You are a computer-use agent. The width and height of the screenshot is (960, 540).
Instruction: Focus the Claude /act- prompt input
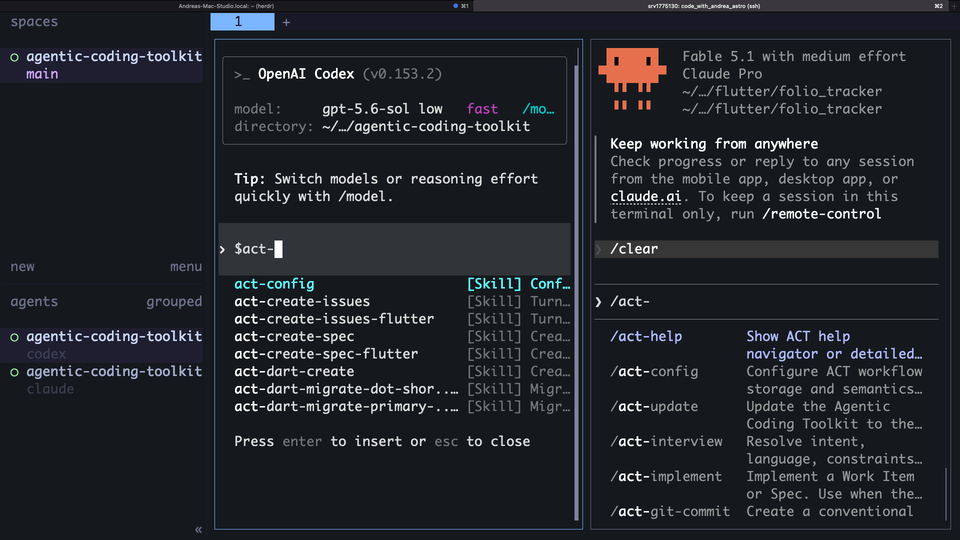pos(766,301)
